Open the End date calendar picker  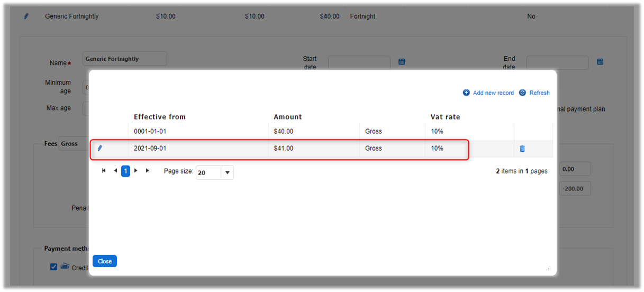pyautogui.click(x=600, y=62)
